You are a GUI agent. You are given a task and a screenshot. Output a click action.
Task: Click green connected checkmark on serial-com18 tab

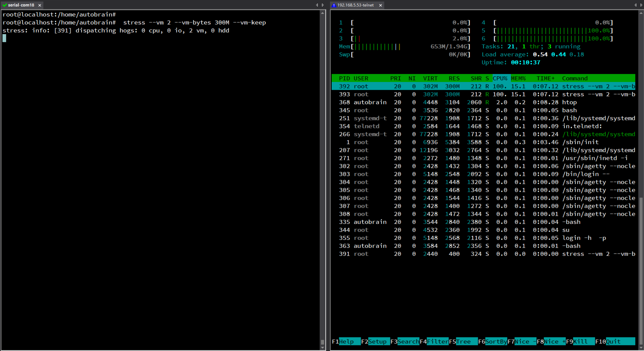tap(5, 5)
